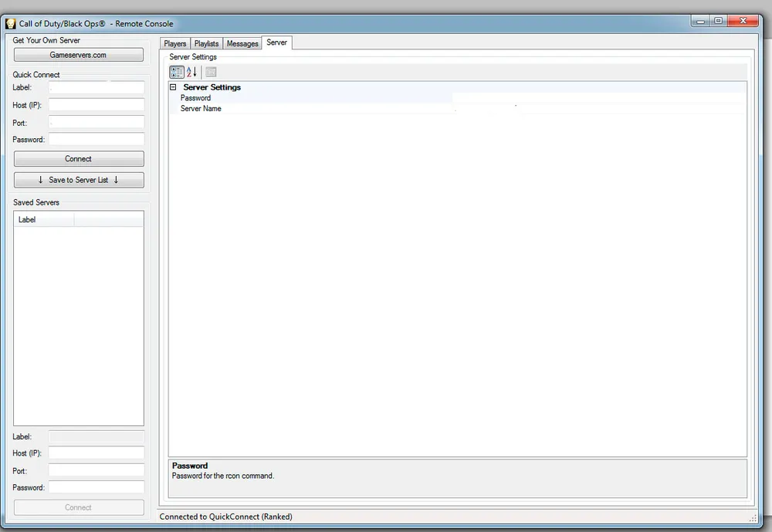Click the saved server Host (IP) field
The height and width of the screenshot is (532, 772).
click(x=96, y=453)
